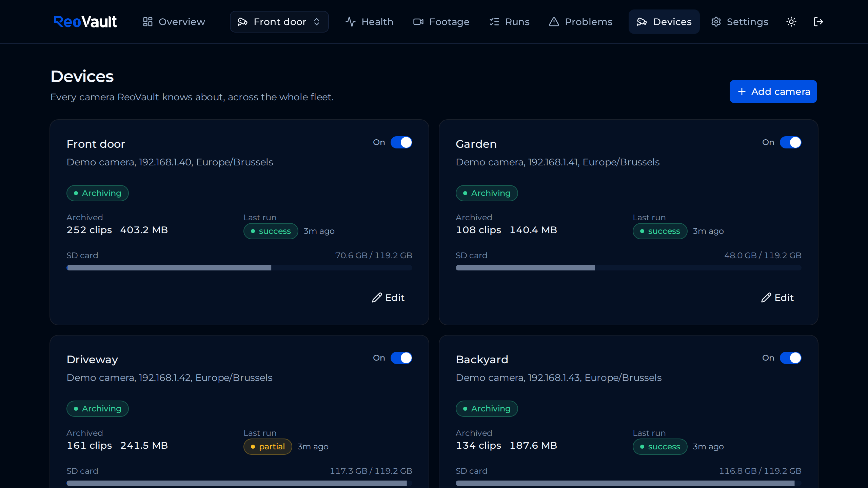Turn off the Front door camera toggle

coord(401,142)
